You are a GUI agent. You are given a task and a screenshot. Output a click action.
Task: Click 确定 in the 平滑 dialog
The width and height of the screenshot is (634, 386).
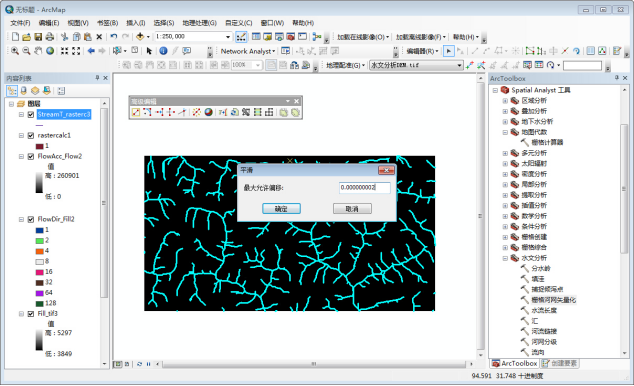coord(281,209)
